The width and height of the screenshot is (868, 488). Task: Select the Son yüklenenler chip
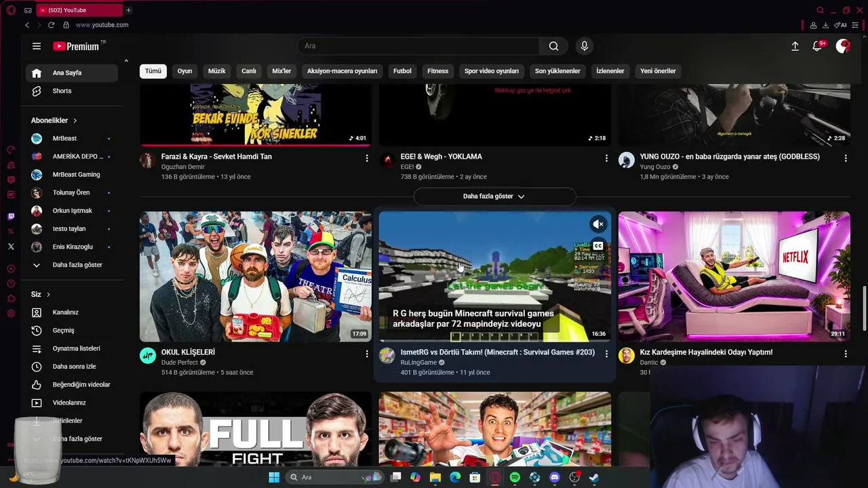pos(557,71)
